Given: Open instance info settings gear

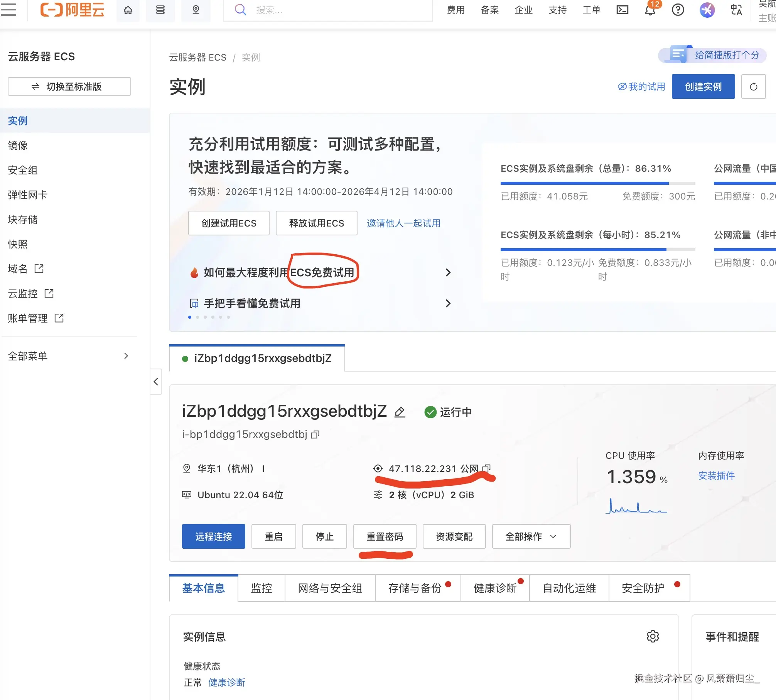Looking at the screenshot, I should tap(653, 636).
